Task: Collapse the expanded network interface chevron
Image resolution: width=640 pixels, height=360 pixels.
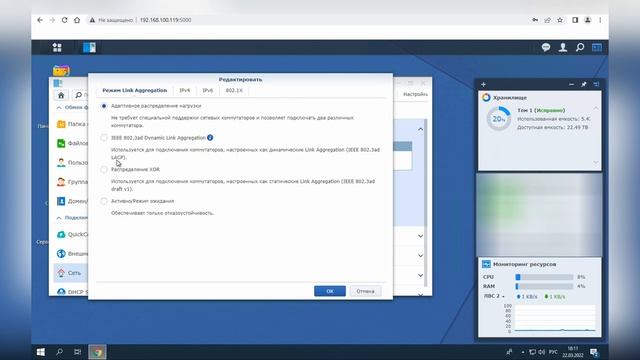Action: coord(420,129)
